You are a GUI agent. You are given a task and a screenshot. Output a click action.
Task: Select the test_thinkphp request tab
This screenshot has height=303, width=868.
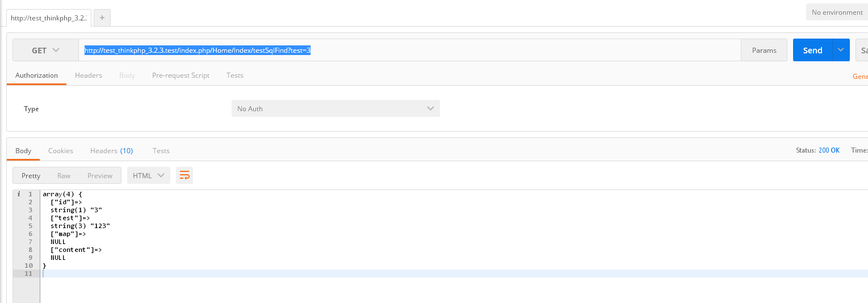tap(49, 18)
